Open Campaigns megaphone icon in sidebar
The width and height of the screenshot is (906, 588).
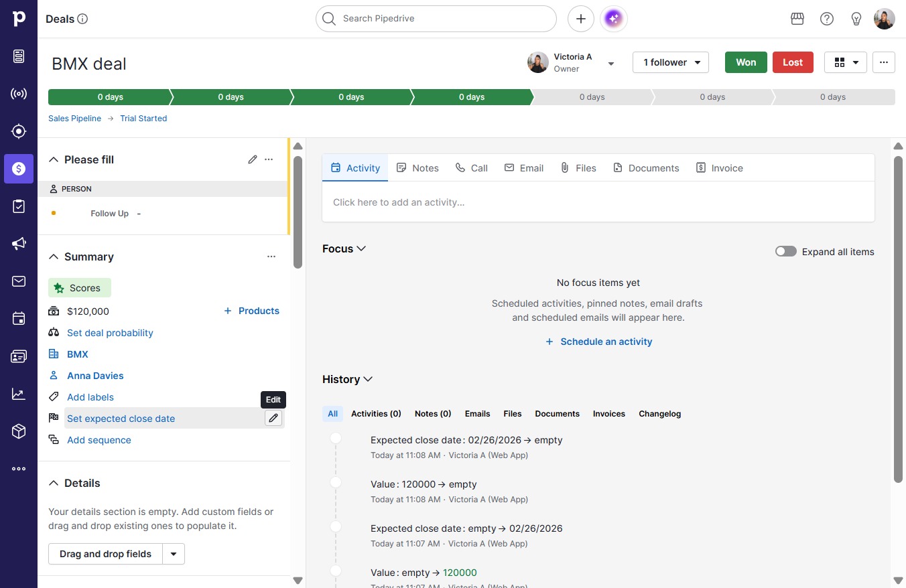(19, 244)
